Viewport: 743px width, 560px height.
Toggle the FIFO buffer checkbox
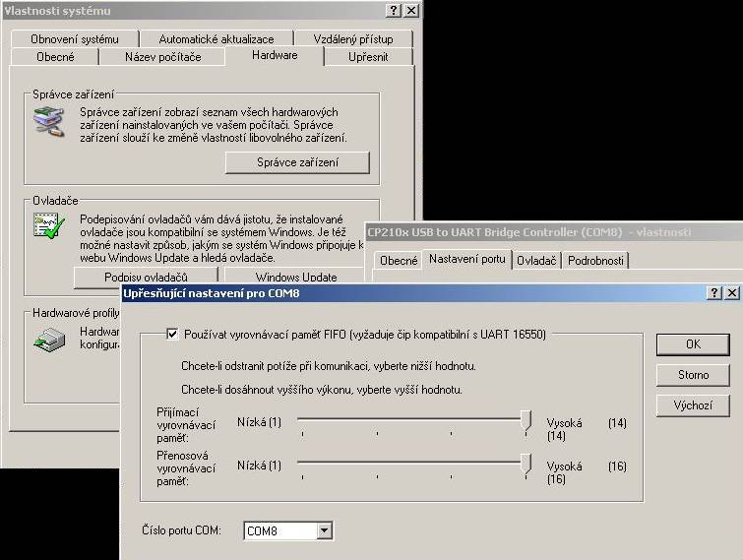pyautogui.click(x=173, y=335)
